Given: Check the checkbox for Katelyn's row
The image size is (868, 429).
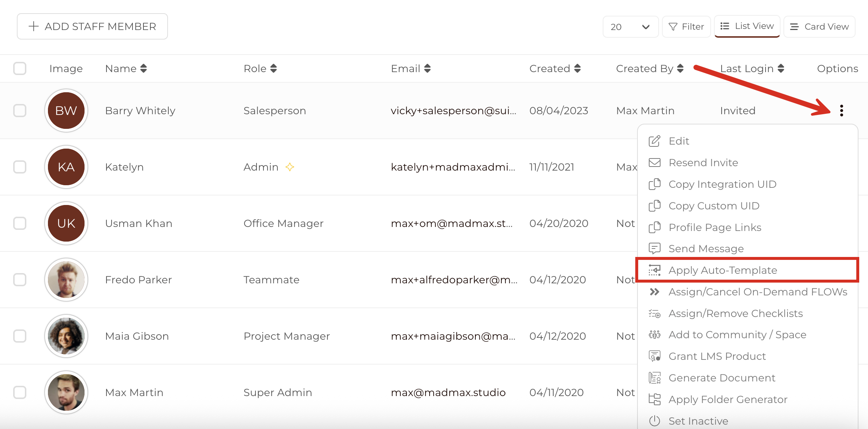Looking at the screenshot, I should [x=20, y=167].
